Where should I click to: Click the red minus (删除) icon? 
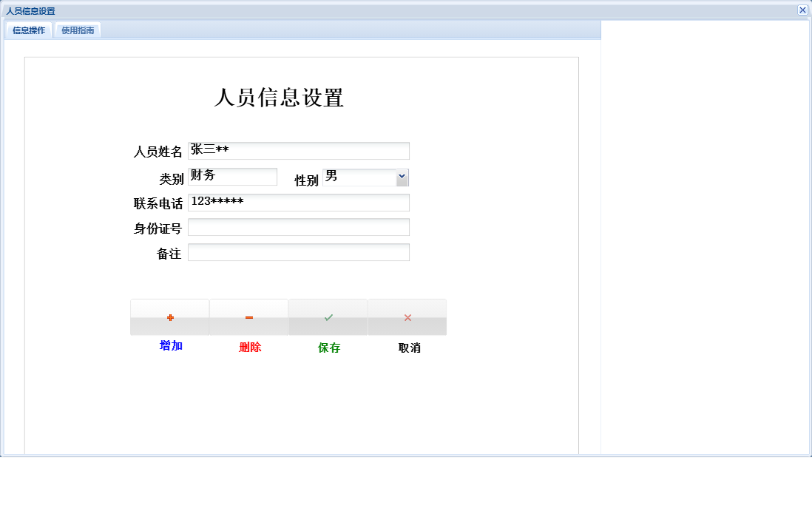pyautogui.click(x=248, y=316)
